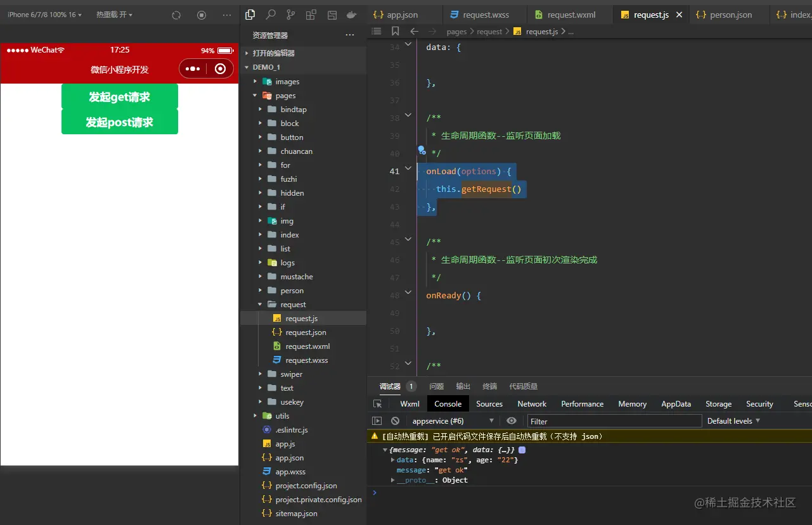Open the hot reload 热重载 dropdown

coord(114,15)
